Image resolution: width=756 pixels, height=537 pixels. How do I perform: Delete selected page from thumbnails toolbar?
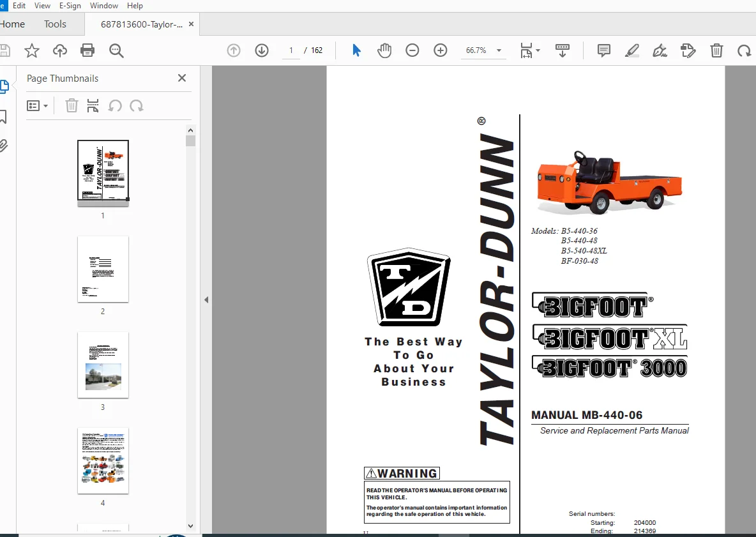pyautogui.click(x=72, y=105)
